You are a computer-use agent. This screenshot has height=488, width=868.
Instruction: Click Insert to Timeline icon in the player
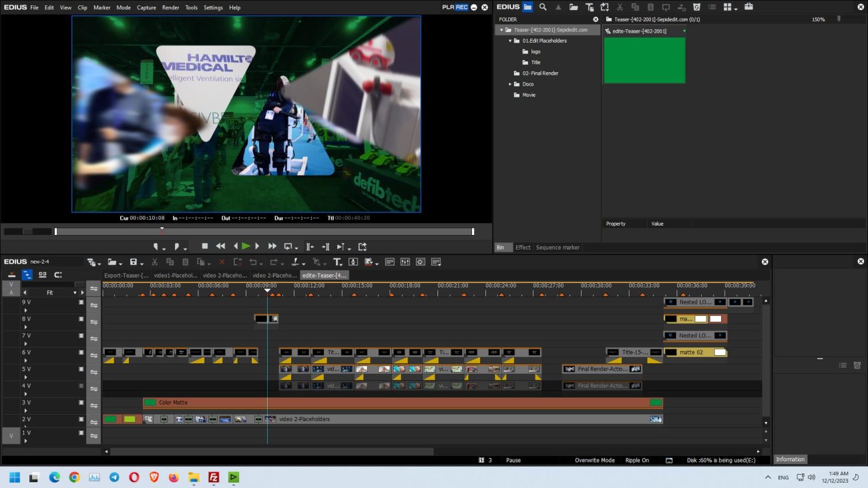(x=310, y=246)
